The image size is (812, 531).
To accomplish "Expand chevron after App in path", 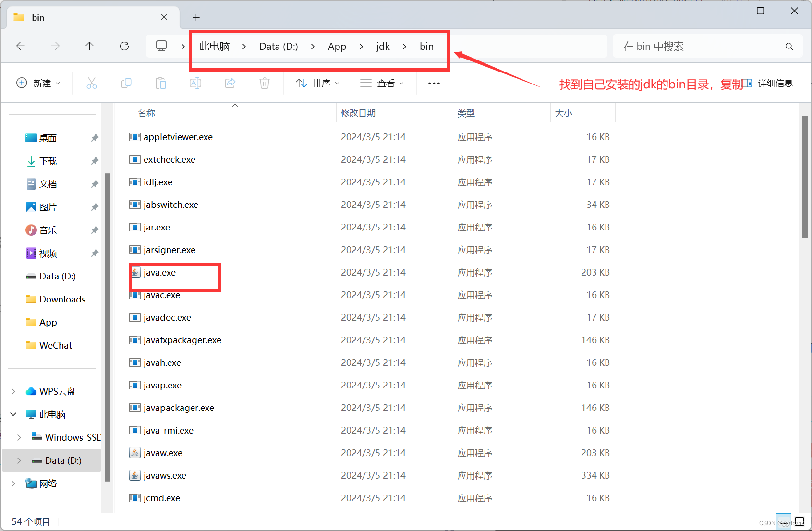I will point(361,47).
